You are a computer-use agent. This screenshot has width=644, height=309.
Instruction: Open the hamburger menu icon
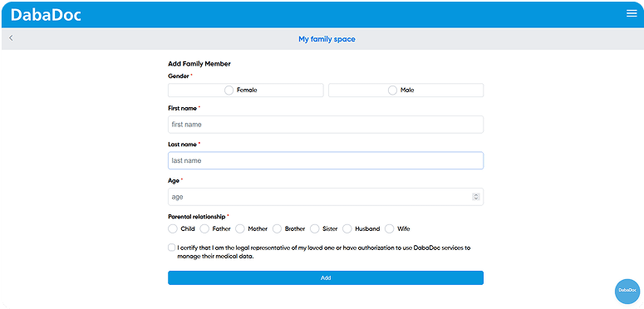pyautogui.click(x=632, y=13)
